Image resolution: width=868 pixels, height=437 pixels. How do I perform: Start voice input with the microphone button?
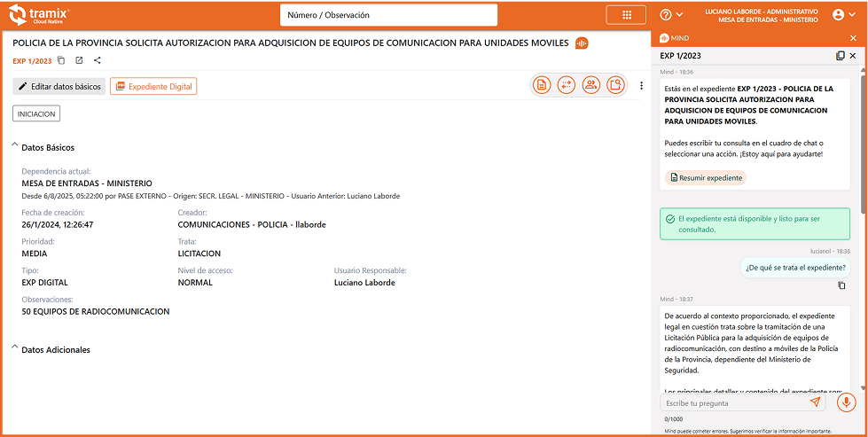pos(846,402)
